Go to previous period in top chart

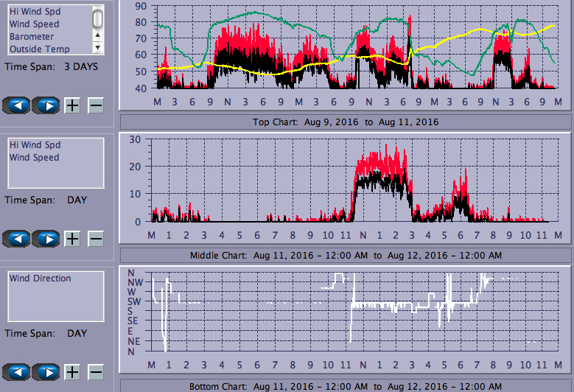click(18, 105)
